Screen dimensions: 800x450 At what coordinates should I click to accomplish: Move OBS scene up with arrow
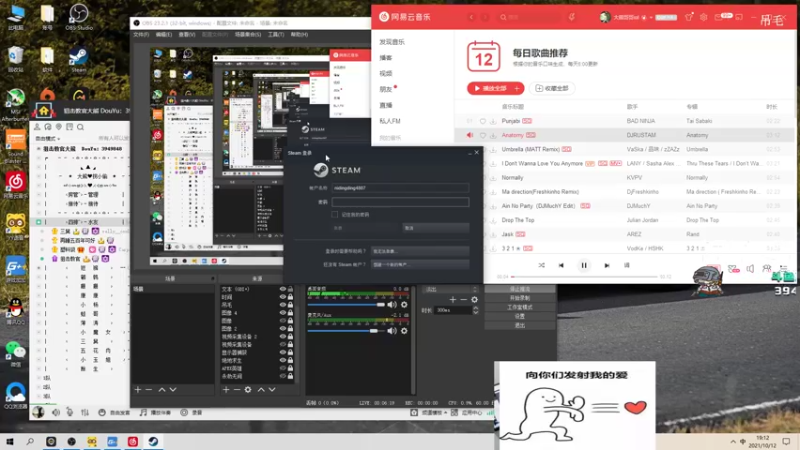[x=162, y=389]
